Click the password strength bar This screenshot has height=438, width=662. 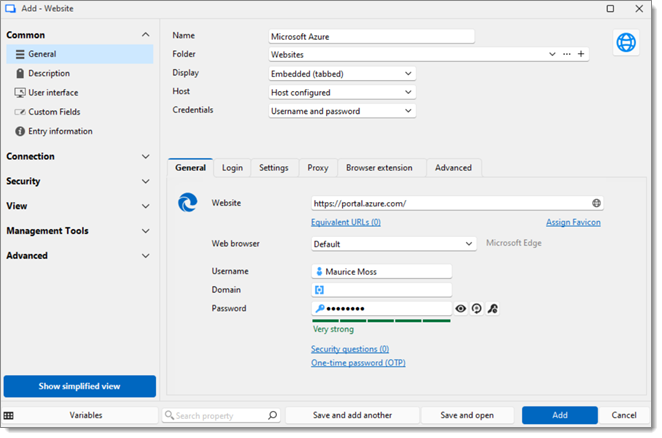click(381, 321)
